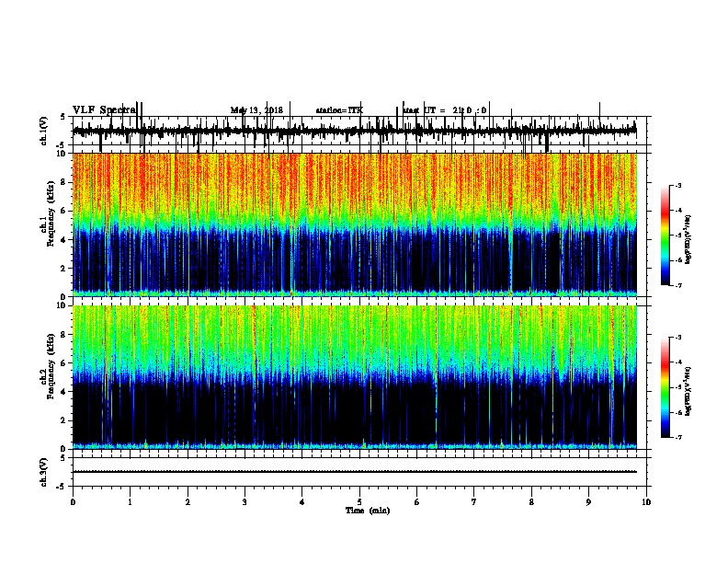Click the ch.1 spectrogram color scale bar
The height and width of the screenshot is (563, 728).
coord(665,235)
